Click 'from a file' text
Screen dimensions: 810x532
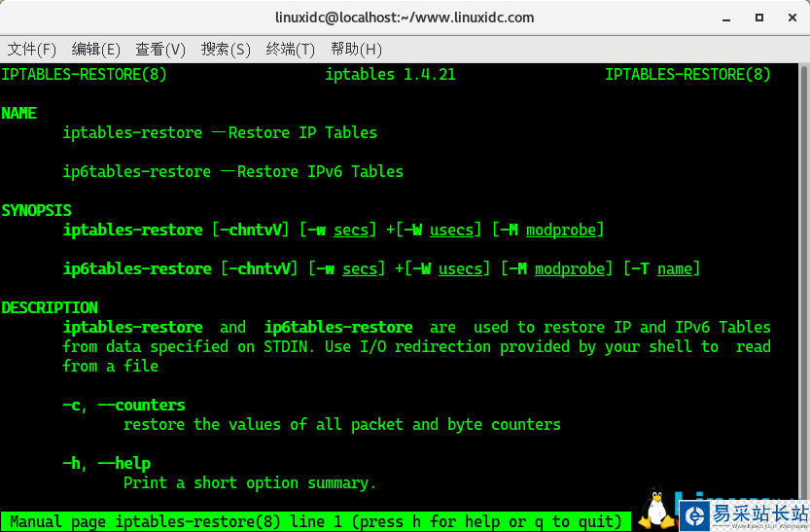click(111, 367)
